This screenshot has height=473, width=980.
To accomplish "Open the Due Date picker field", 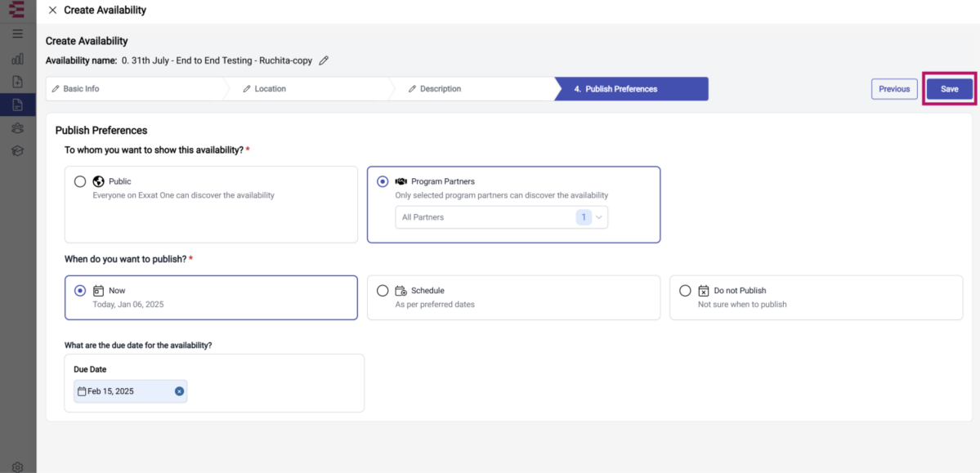I will pyautogui.click(x=130, y=391).
